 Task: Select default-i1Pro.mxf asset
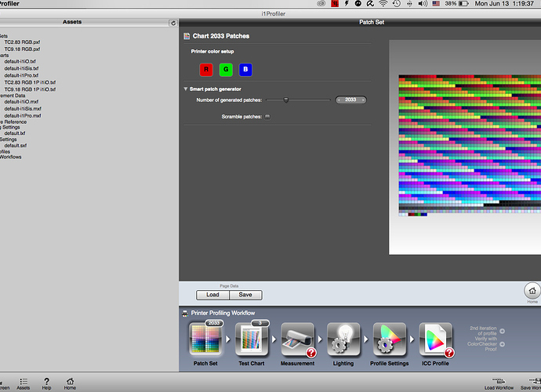[23, 115]
